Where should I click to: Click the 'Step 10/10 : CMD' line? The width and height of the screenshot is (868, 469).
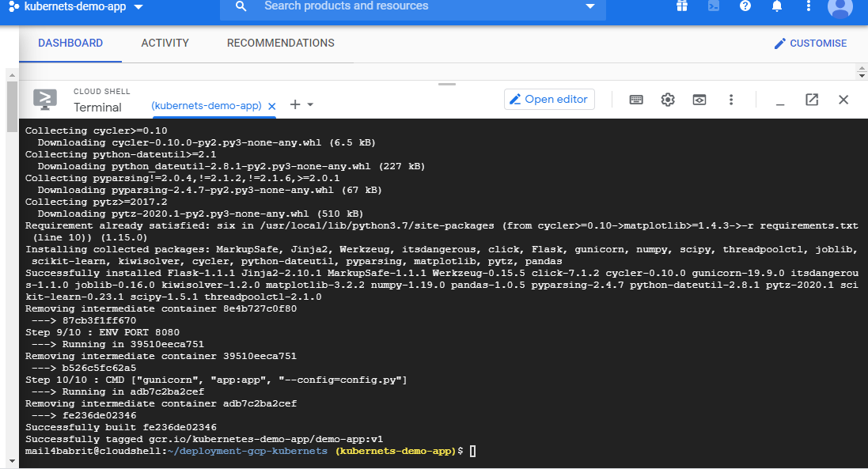coord(216,380)
